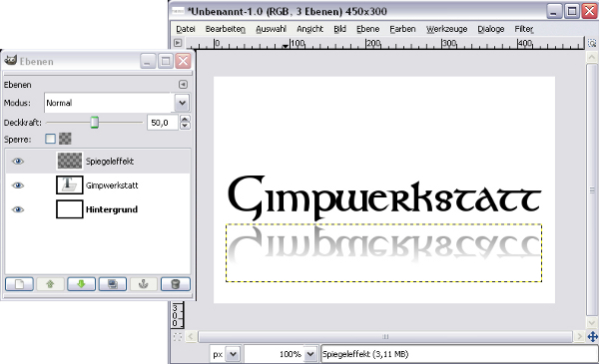Create a new layer with the page icon
The image size is (599, 364).
point(19,284)
